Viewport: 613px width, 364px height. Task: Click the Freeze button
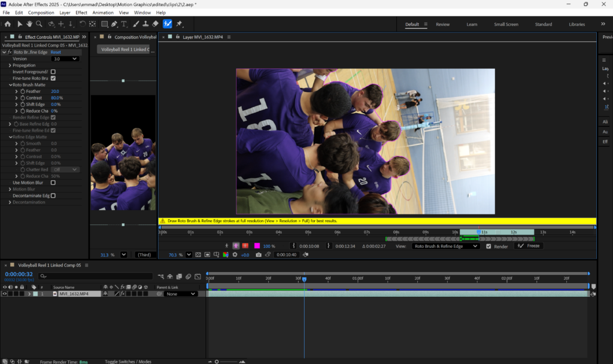click(529, 246)
